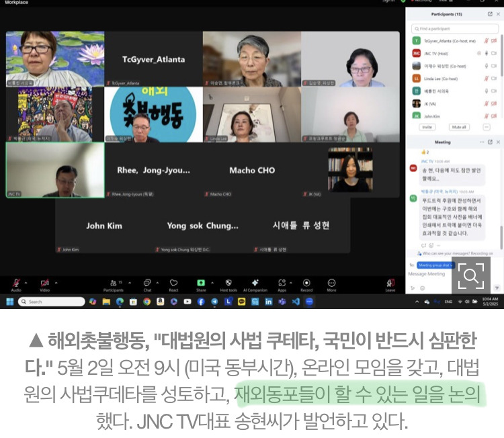Viewport: 504px width, 438px height.
Task: Reply to the last chat message
Action: coord(423,245)
